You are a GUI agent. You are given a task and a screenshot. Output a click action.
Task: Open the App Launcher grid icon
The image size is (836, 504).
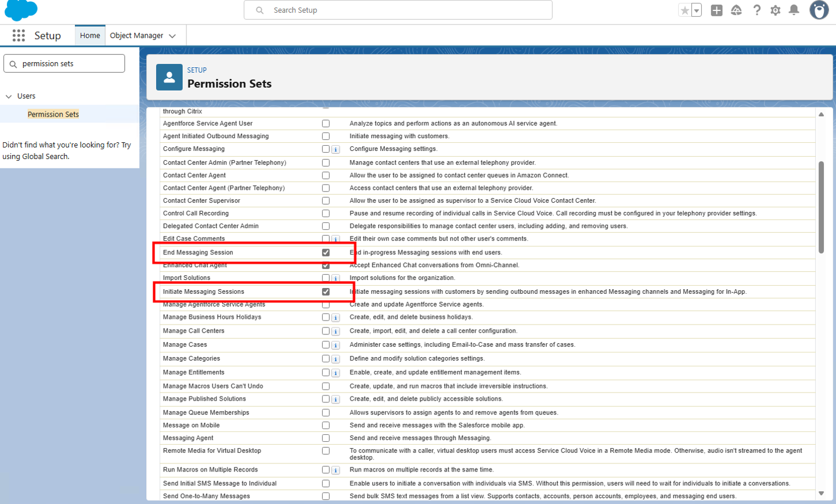[x=19, y=35]
